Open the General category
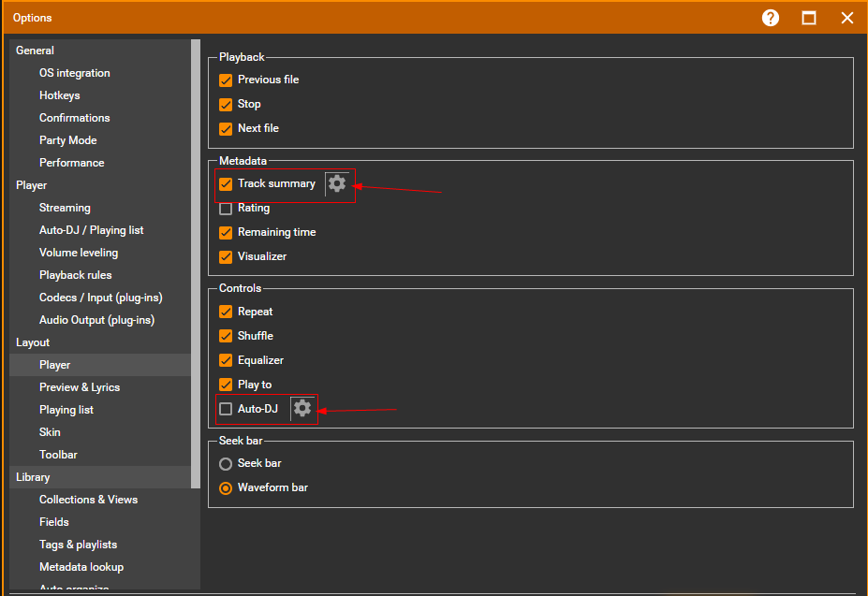Screen dimensions: 868x596 click(36, 51)
